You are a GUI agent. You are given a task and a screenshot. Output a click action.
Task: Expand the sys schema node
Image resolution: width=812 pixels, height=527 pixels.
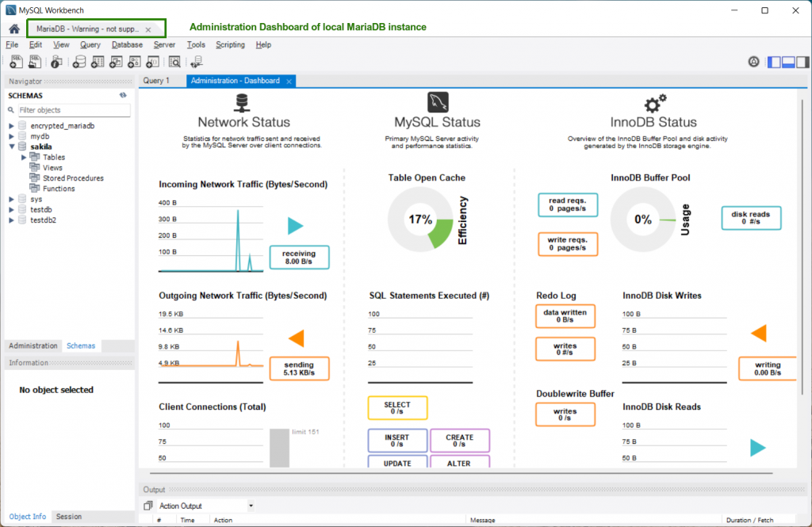pyautogui.click(x=11, y=199)
